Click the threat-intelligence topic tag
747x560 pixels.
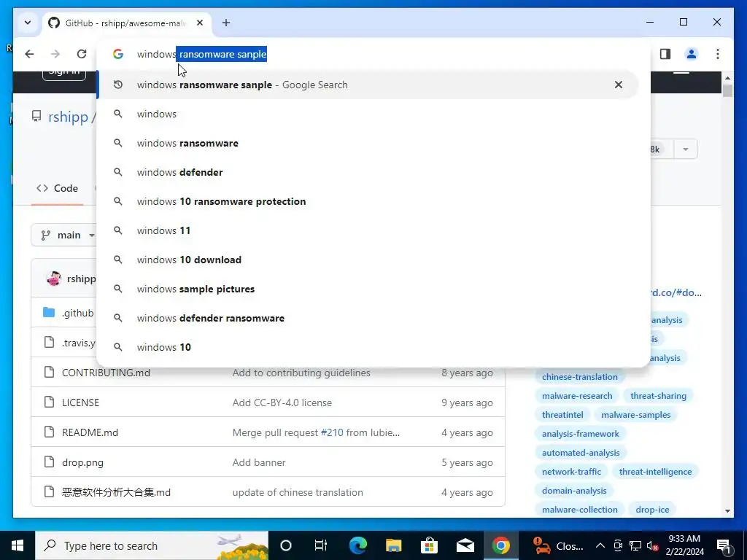point(655,472)
